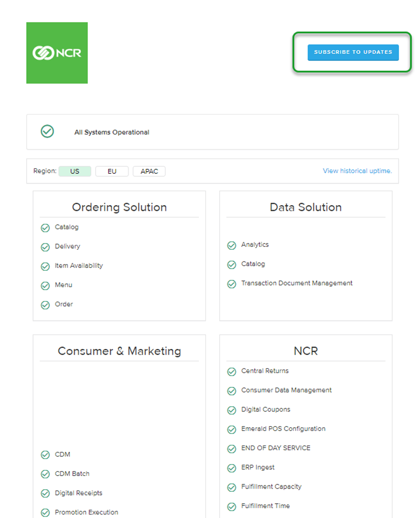Click the Ordering Solution heading
Viewport: 420px width, 518px height.
point(119,207)
